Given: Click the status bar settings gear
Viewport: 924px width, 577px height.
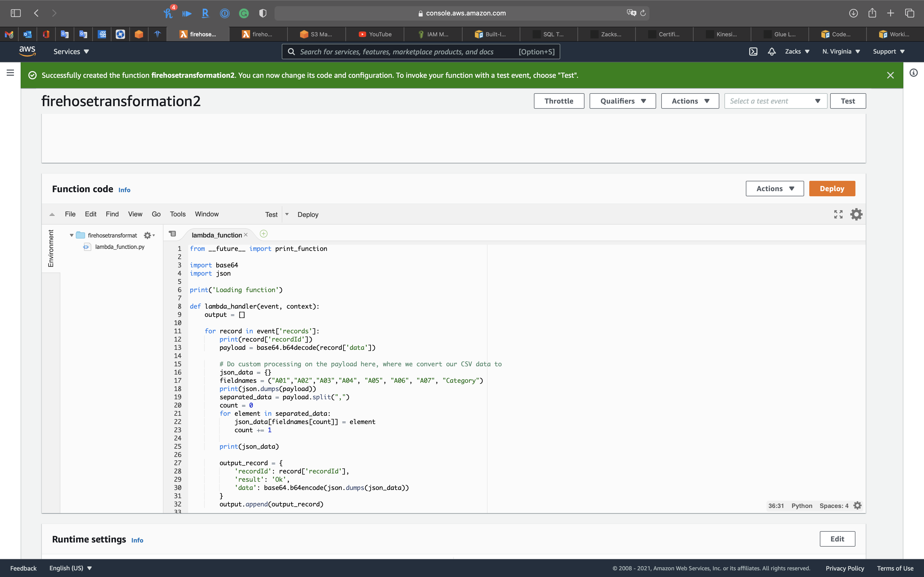Looking at the screenshot, I should (x=857, y=506).
